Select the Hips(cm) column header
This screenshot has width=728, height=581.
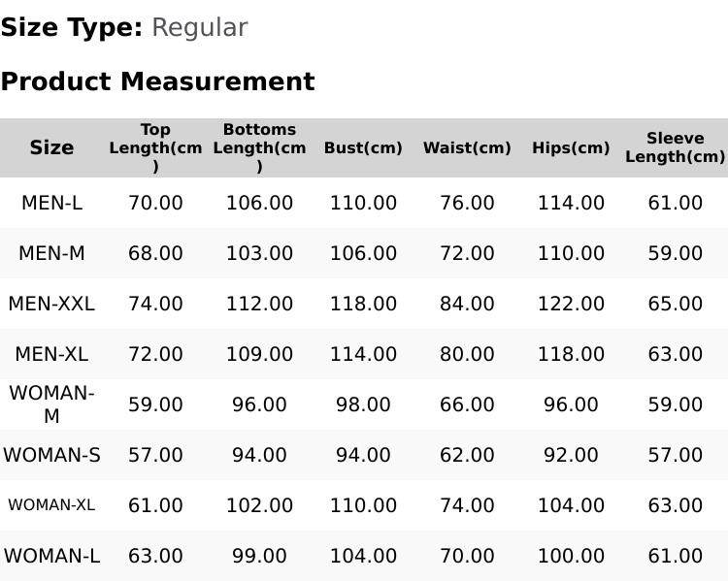click(571, 147)
